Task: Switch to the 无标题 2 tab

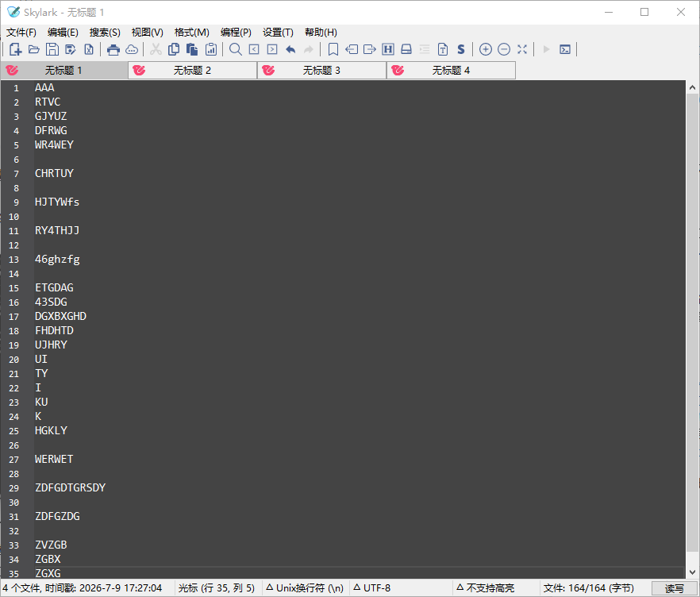Action: coord(192,70)
